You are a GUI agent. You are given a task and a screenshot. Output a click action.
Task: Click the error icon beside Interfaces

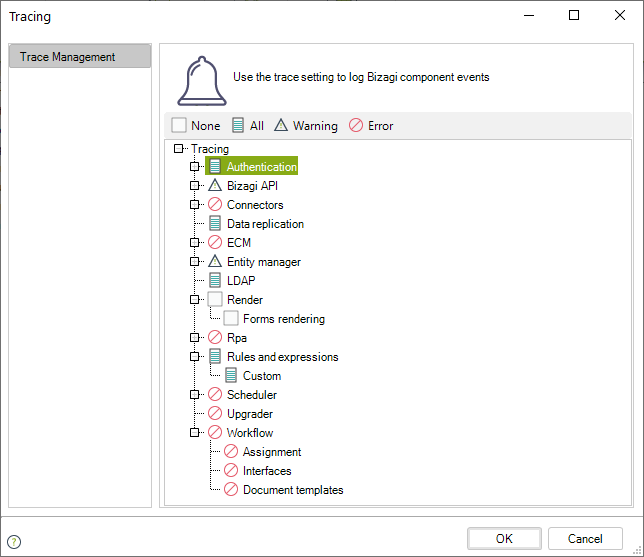pyautogui.click(x=231, y=470)
